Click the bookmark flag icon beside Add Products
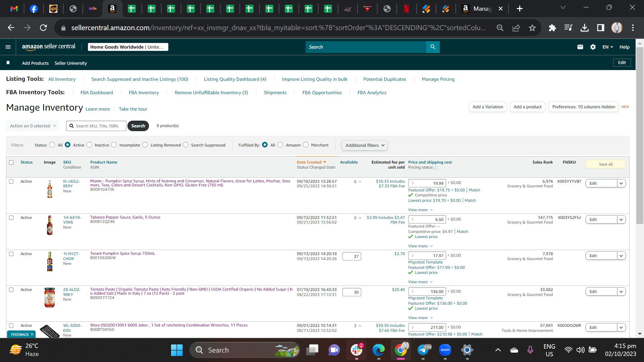This screenshot has width=644, height=362. [x=8, y=63]
